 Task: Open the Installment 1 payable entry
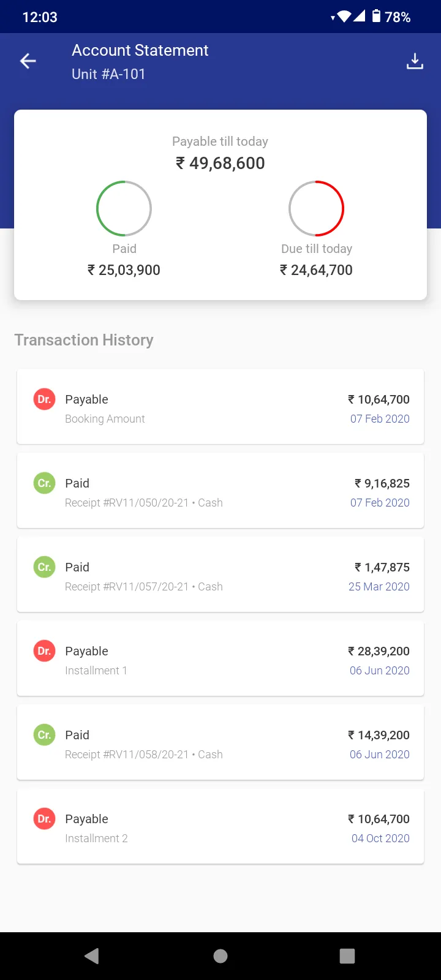(x=221, y=658)
